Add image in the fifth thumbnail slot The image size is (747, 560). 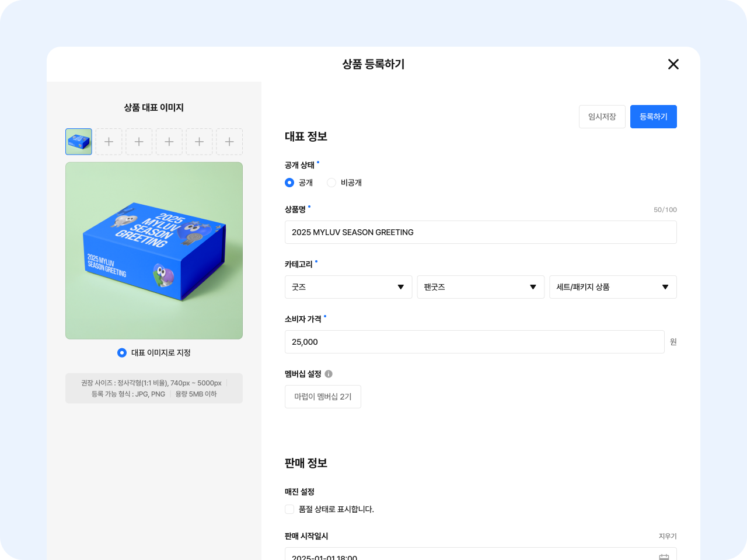click(199, 142)
